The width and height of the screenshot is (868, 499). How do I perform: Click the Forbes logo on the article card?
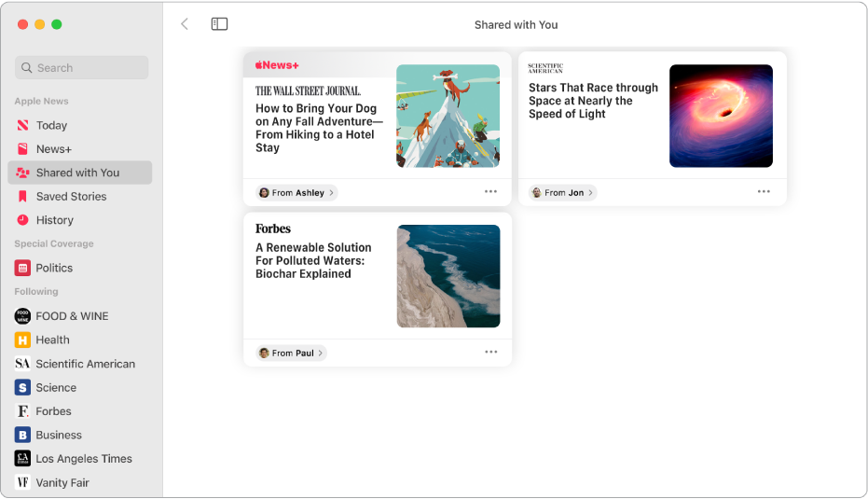point(273,229)
